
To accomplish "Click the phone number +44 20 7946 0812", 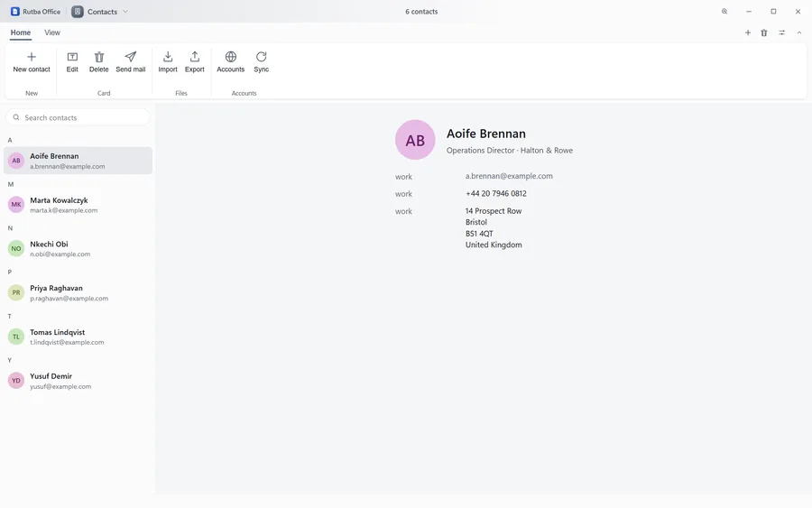I will click(x=495, y=194).
